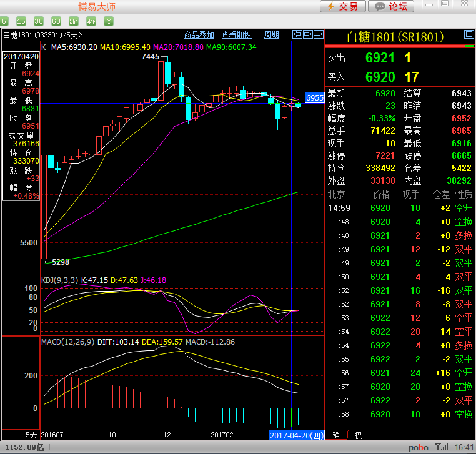Click the green Y period icon
This screenshot has width=476, height=454.
[109, 21]
